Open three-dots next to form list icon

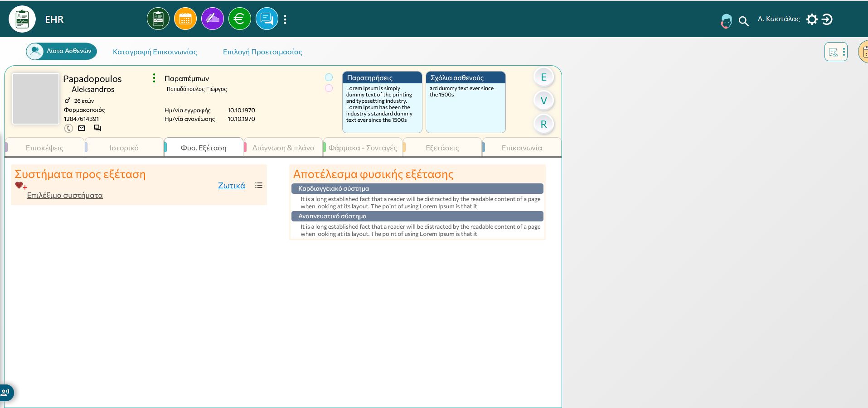(844, 52)
